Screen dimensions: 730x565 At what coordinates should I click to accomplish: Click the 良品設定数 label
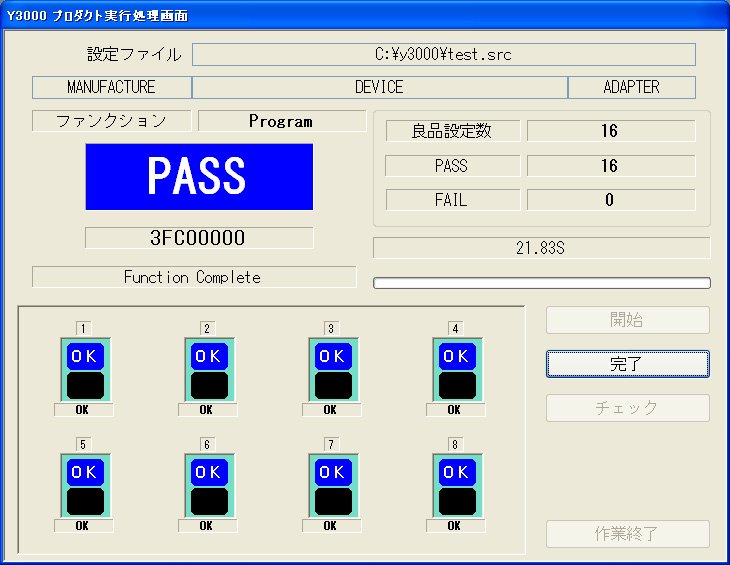click(453, 131)
